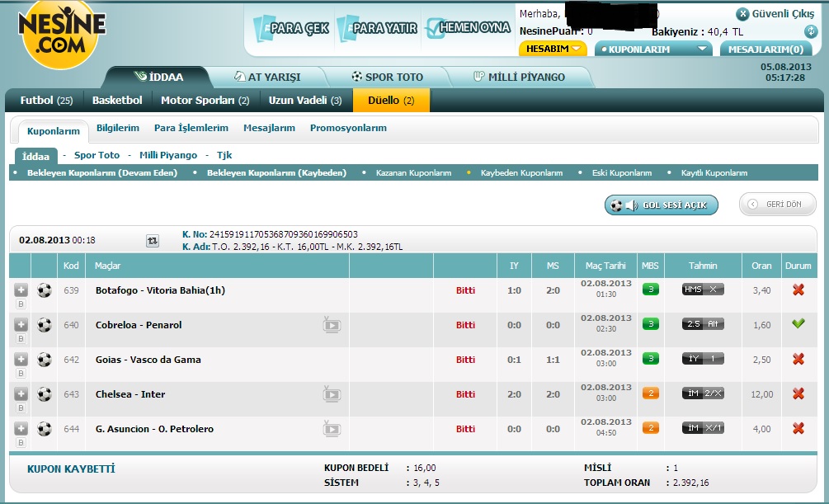Image resolution: width=829 pixels, height=504 pixels.
Task: Click the HMS X prediction badge for Botafogo
Action: [703, 290]
